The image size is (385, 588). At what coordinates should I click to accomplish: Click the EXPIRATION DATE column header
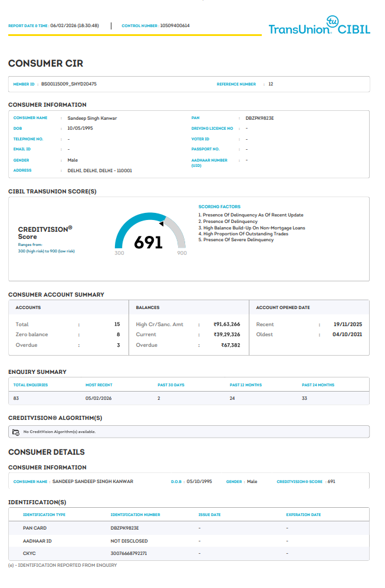[304, 515]
